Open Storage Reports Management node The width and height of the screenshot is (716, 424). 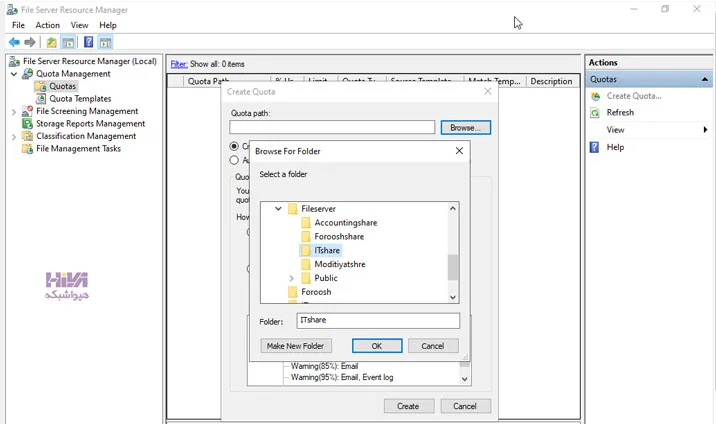coord(90,123)
